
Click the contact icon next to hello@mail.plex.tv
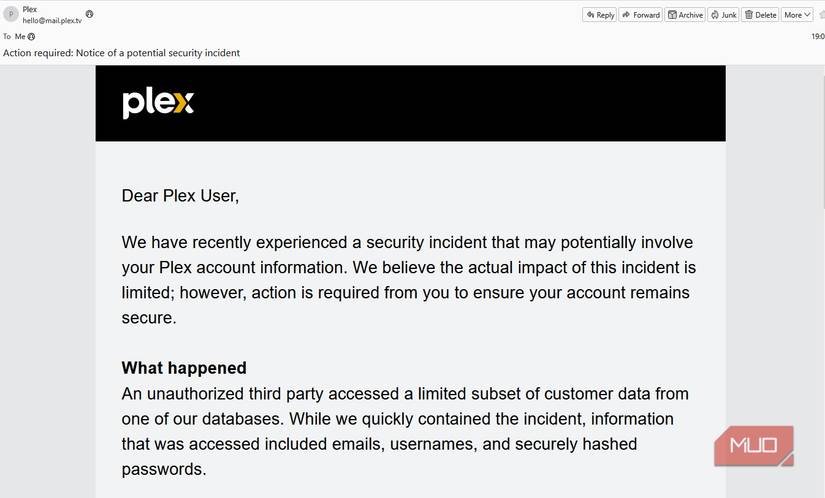(89, 14)
